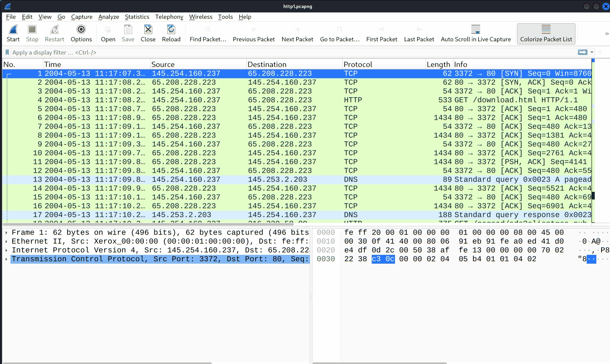Toggle Auto Scroll in Live Capture
The height and width of the screenshot is (364, 610).
point(475,33)
